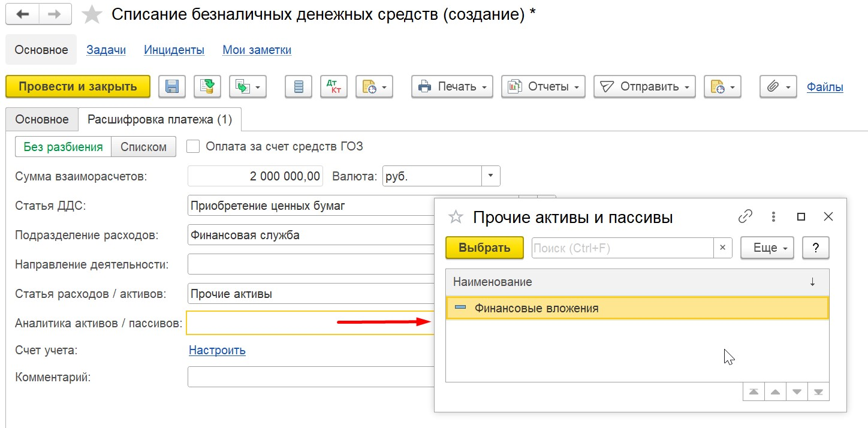Switch to Задачи navigation link
The image size is (868, 428).
[106, 50]
